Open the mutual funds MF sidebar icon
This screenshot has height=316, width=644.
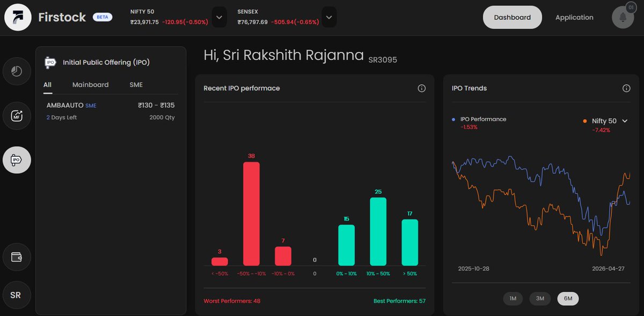click(17, 115)
